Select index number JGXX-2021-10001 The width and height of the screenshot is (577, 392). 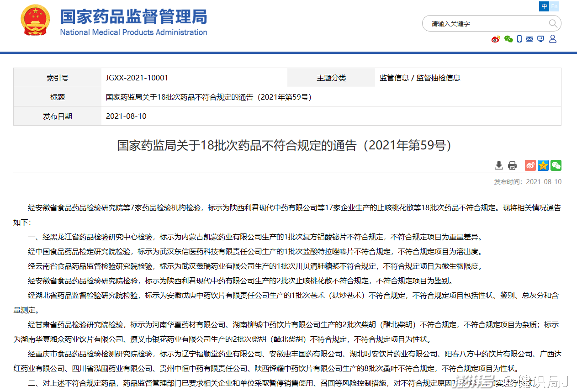coord(137,78)
